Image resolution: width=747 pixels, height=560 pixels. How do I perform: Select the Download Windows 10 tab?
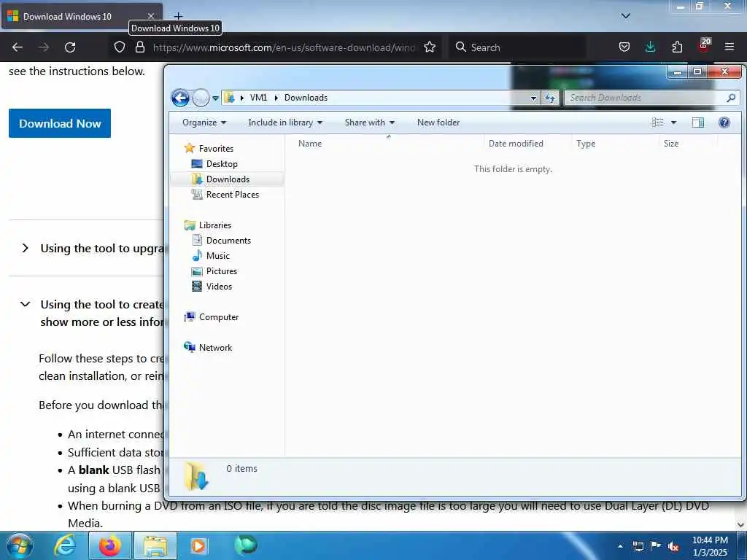click(81, 16)
